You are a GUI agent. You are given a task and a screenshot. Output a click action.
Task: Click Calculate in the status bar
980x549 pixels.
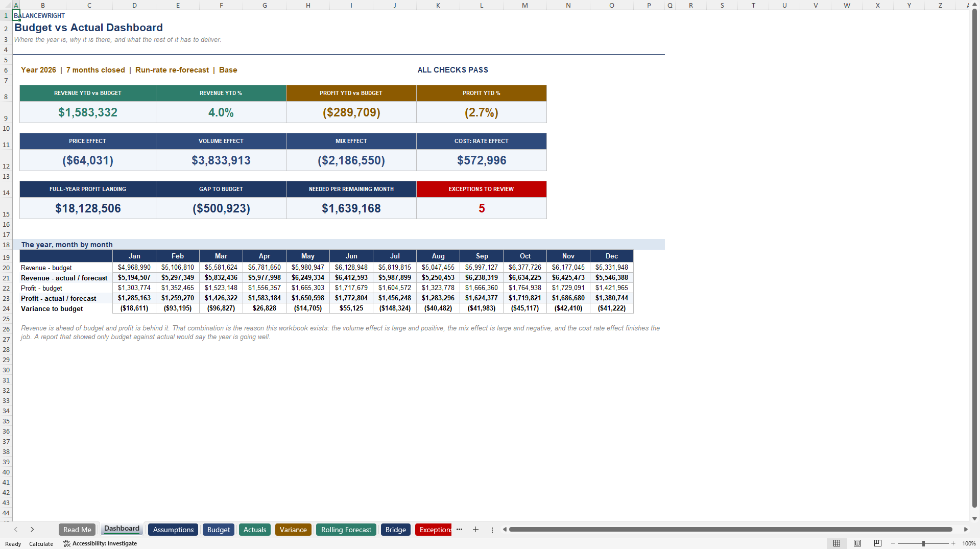click(x=41, y=544)
